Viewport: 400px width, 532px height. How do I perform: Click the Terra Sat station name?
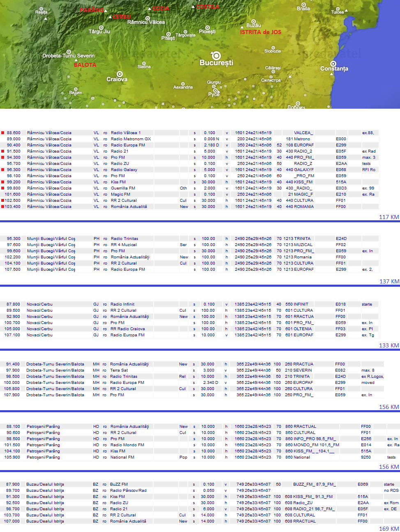tap(119, 370)
